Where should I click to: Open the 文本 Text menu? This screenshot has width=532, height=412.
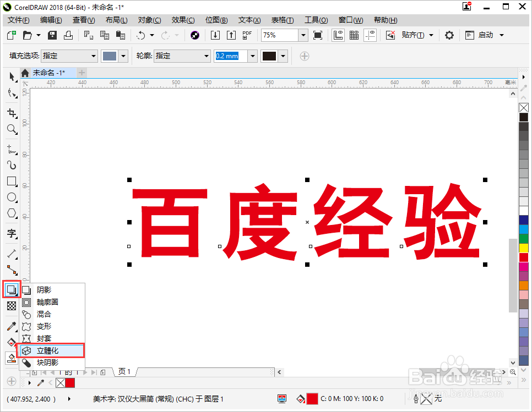(x=249, y=20)
